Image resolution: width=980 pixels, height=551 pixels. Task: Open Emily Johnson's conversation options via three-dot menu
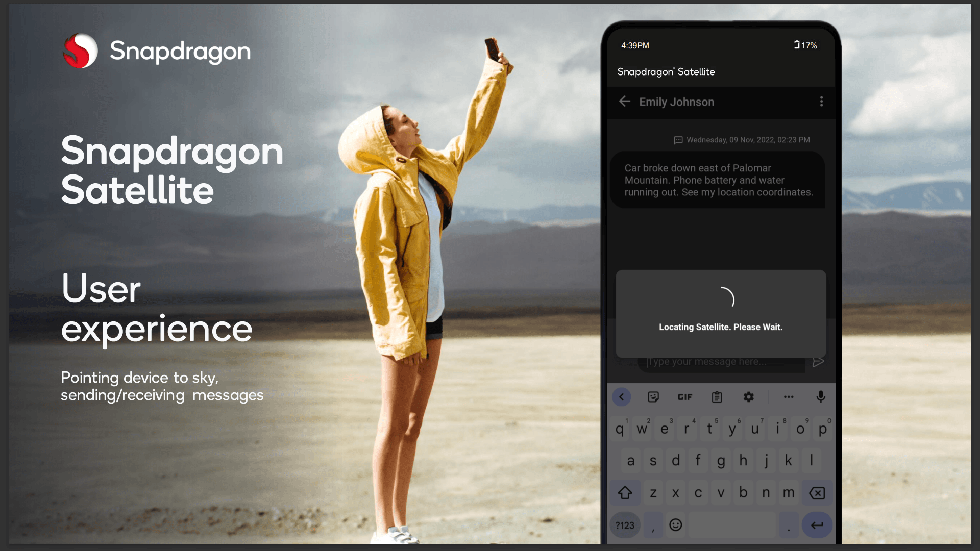[822, 102]
